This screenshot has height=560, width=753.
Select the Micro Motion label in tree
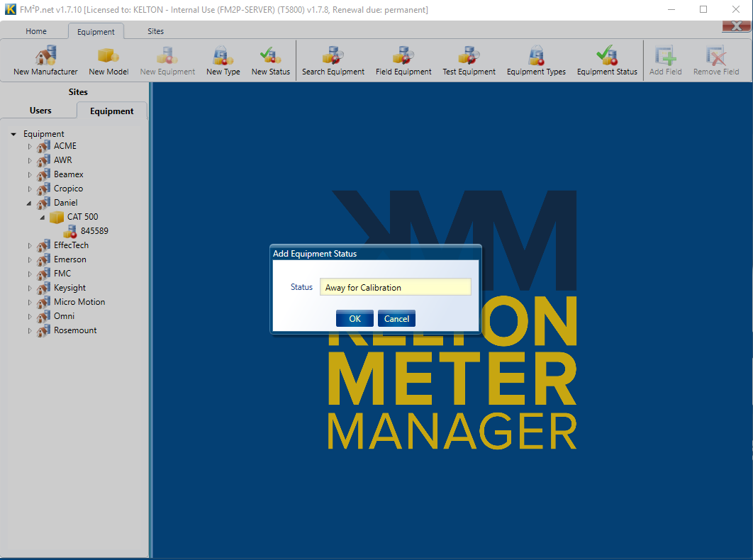pyautogui.click(x=79, y=302)
